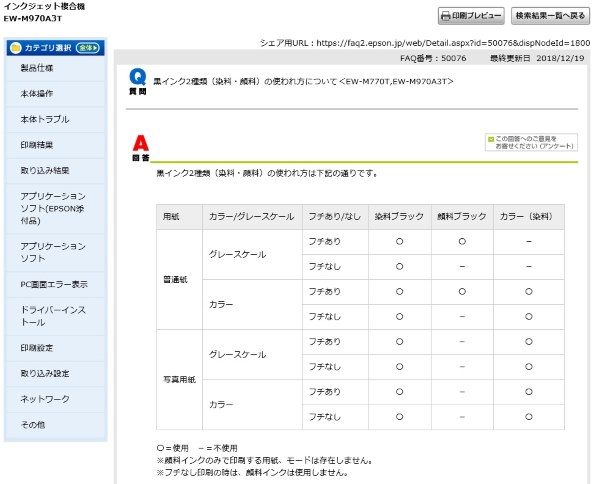Select PC画面エラー表示 category
Viewport: 596px width, 484px height.
pos(55,284)
